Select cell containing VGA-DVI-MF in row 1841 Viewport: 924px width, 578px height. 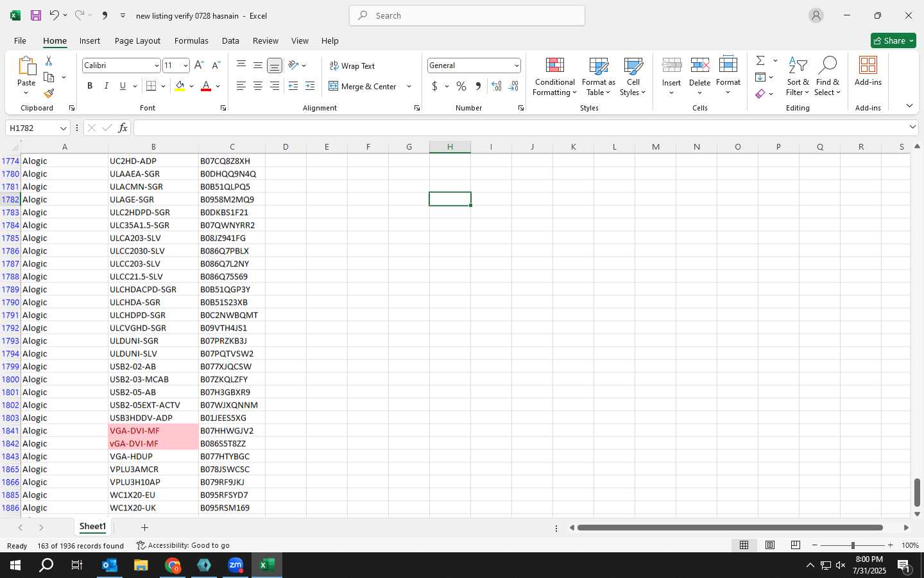pos(153,430)
